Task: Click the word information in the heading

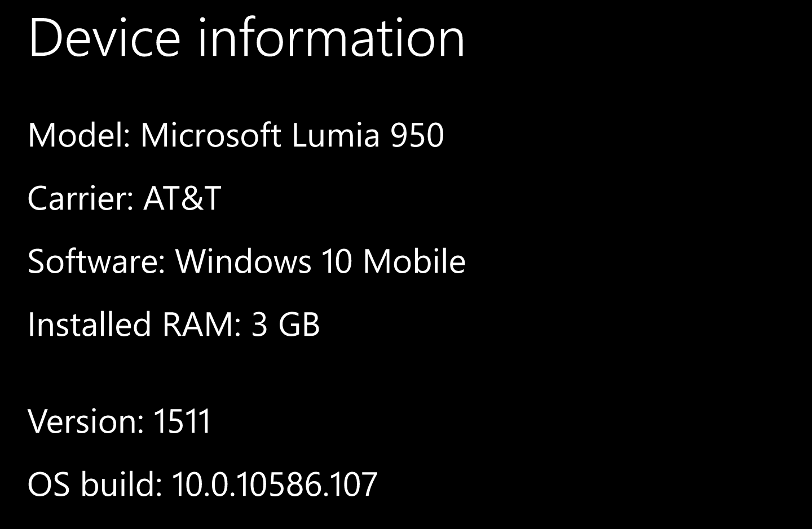Action: point(332,38)
